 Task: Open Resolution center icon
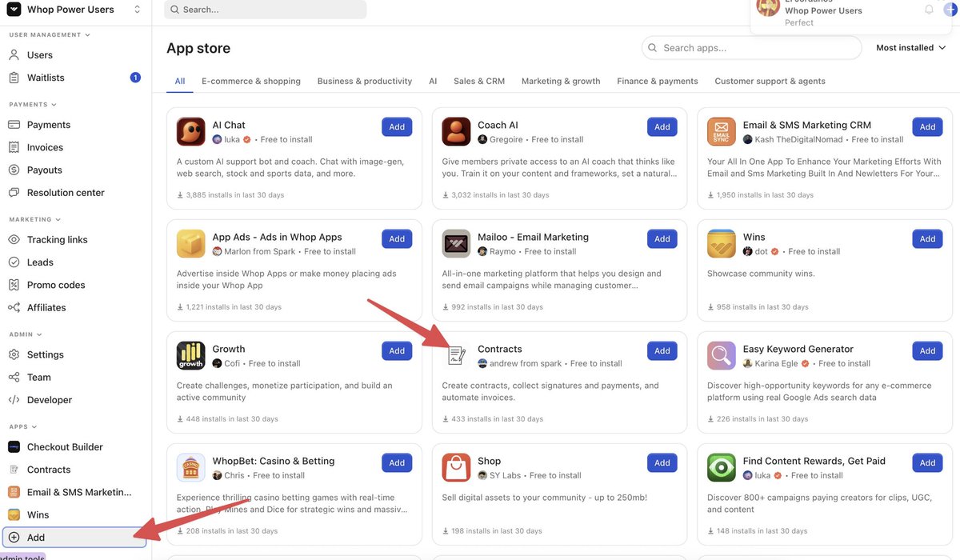pyautogui.click(x=14, y=193)
